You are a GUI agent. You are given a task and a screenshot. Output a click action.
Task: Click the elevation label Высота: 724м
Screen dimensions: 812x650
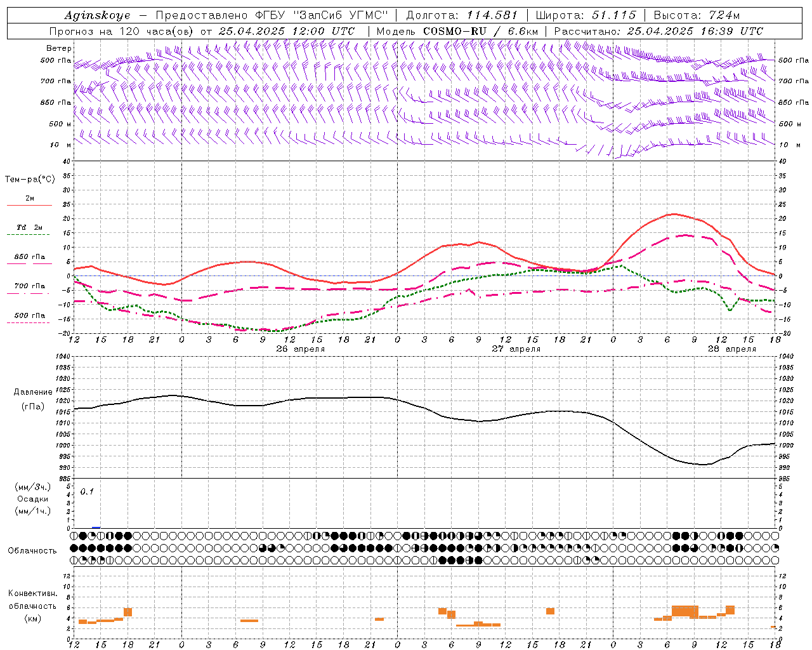697,15
